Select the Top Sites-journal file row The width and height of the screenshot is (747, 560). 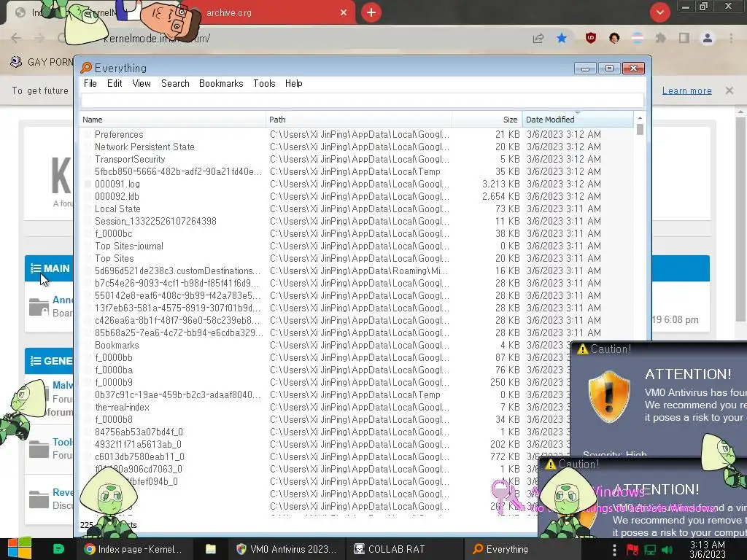pyautogui.click(x=356, y=246)
